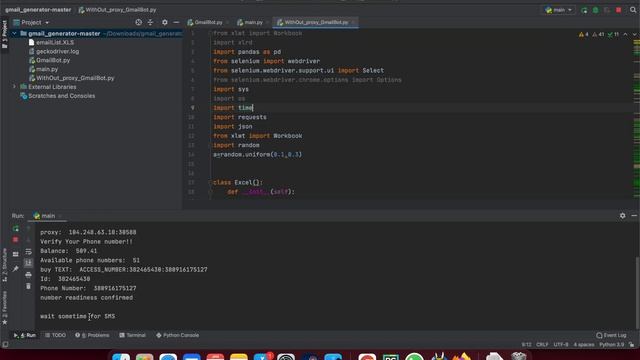Click the weak warnings indicator showing 41
Screen dimensions: 640x360
pos(598,34)
